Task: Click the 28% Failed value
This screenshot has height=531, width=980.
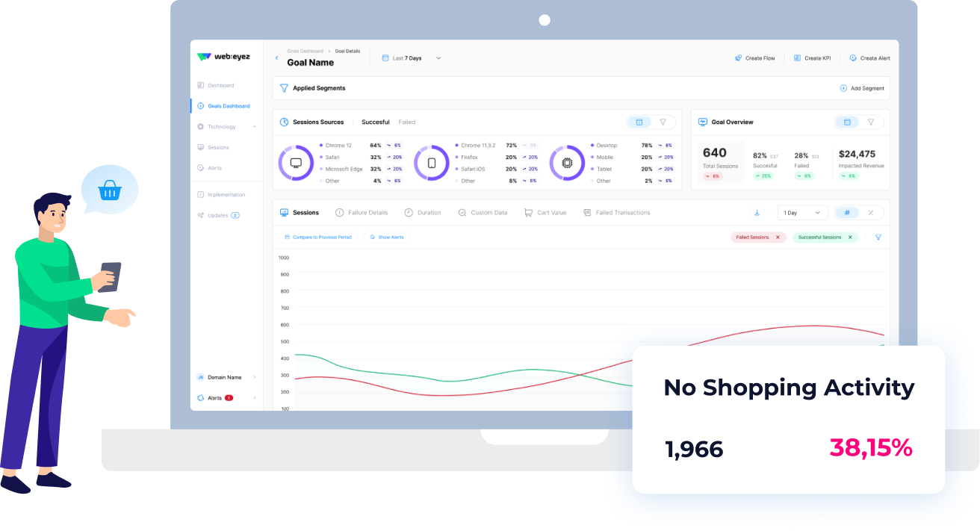Action: (x=801, y=155)
